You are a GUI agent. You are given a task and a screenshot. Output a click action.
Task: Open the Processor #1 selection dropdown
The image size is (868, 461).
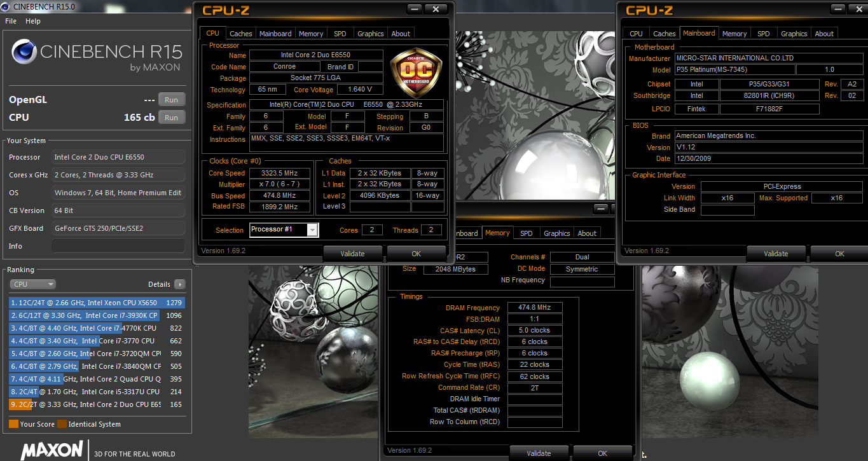tap(284, 230)
